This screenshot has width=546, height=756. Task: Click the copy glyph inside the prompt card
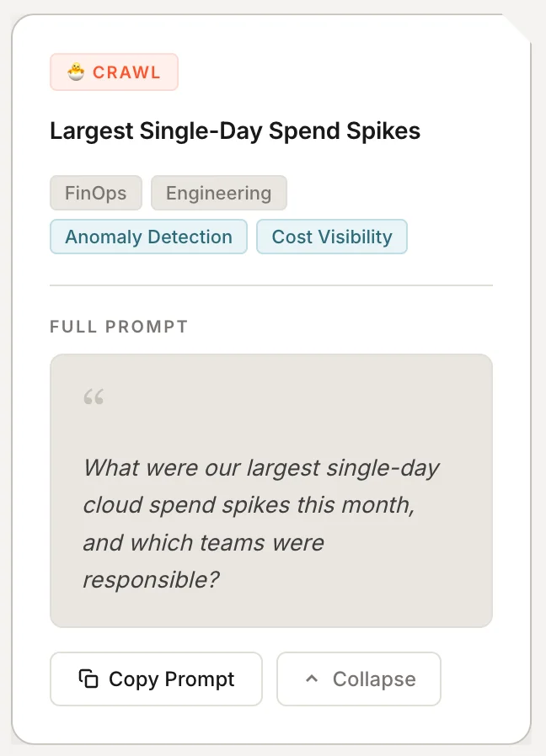click(x=89, y=679)
